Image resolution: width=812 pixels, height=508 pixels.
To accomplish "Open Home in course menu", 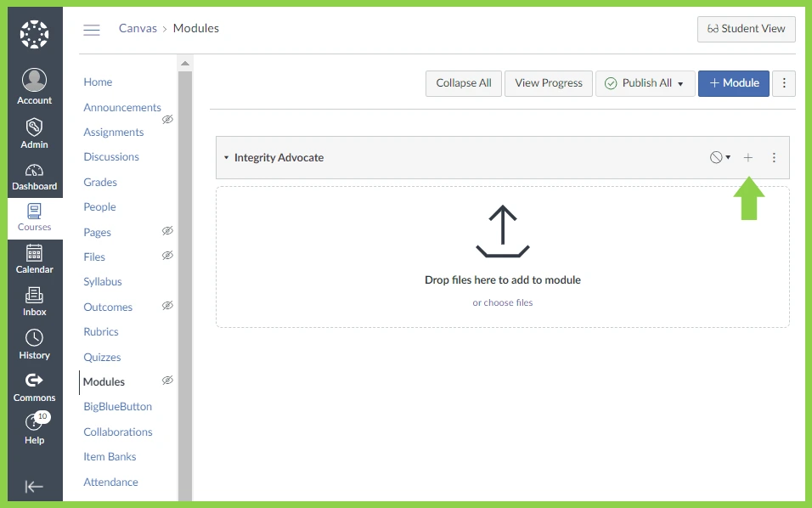I will point(98,82).
